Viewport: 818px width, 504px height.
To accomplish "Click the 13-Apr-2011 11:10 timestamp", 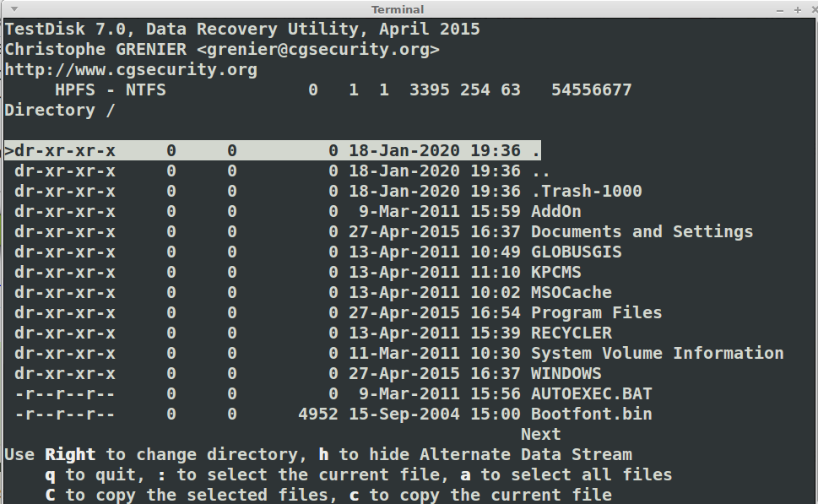I will coord(435,273).
